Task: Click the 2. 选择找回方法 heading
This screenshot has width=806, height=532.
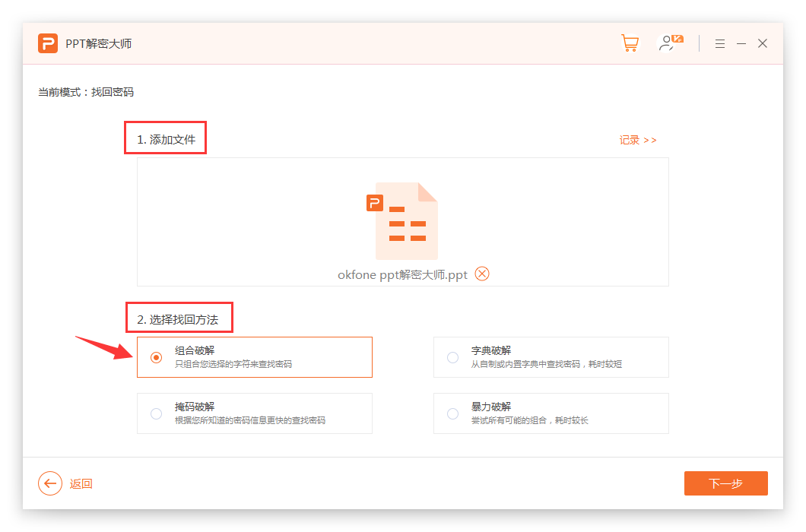Action: (177, 320)
